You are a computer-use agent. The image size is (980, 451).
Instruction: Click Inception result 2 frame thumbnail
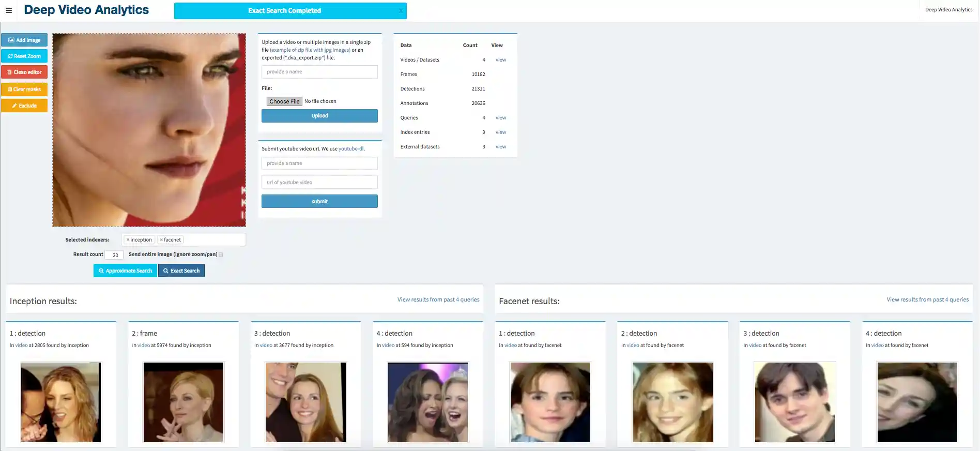pos(183,402)
